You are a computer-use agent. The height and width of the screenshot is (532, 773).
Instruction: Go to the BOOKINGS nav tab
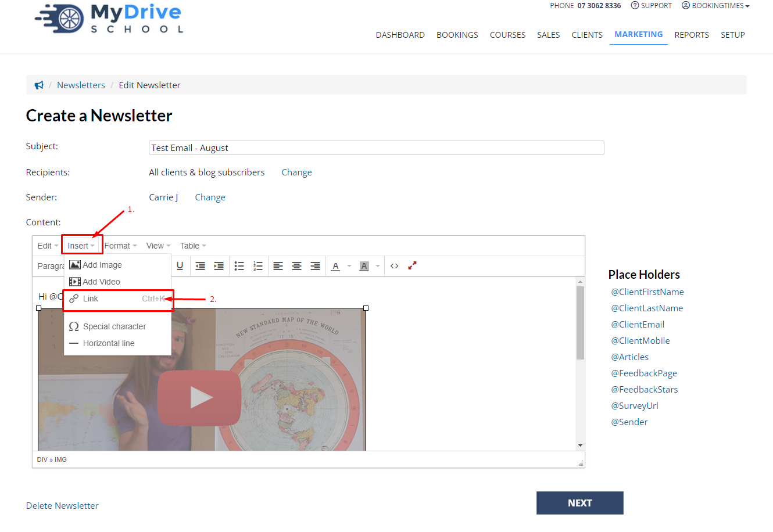457,35
